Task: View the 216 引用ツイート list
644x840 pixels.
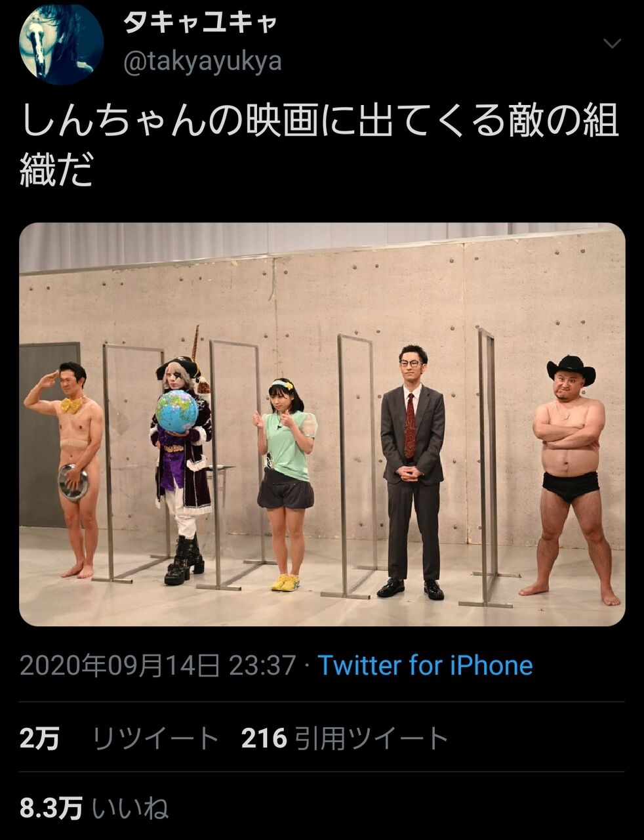Action: coord(344,739)
